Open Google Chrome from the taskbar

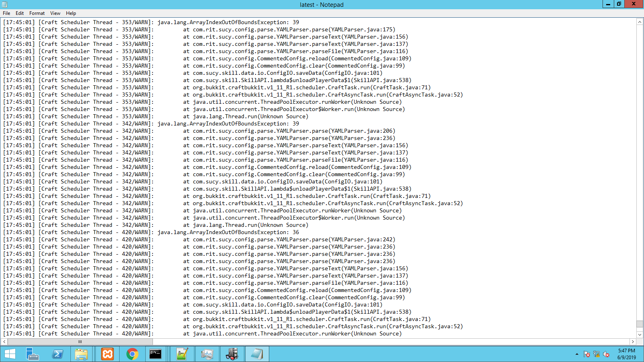pos(132,354)
